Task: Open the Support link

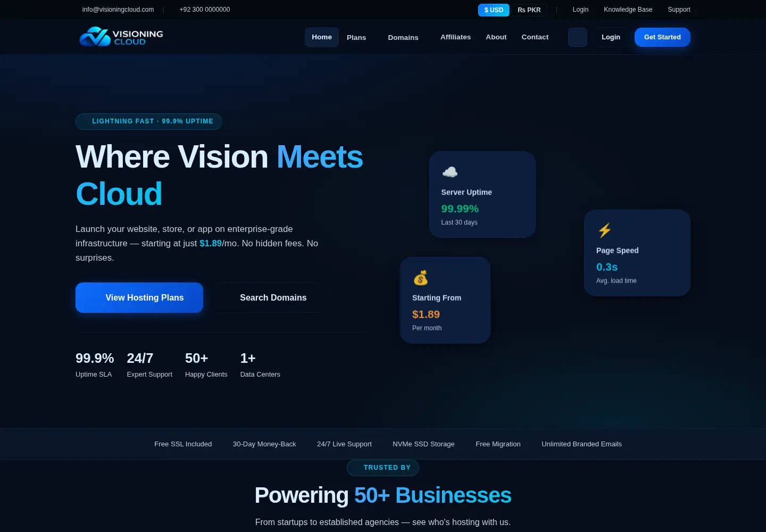Action: pos(679,10)
